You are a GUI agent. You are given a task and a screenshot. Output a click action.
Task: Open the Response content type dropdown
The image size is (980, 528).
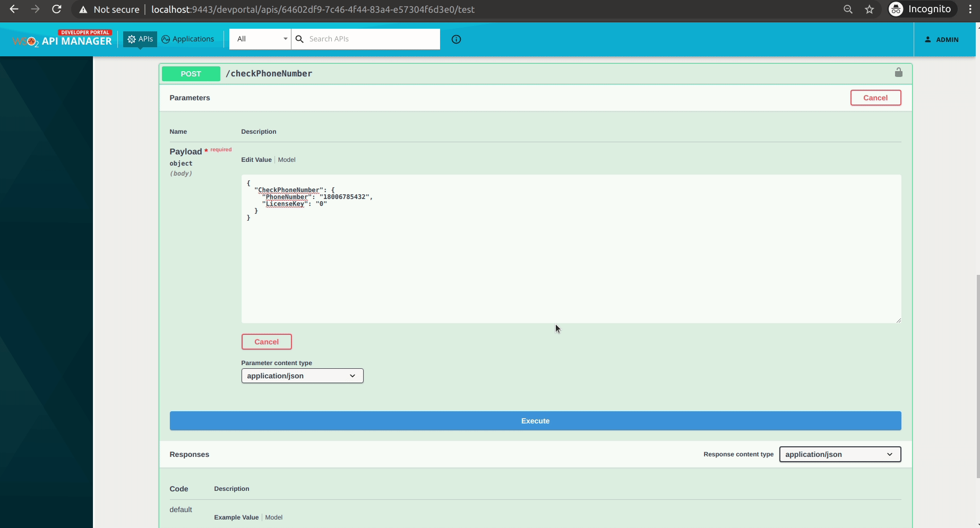[x=839, y=454]
